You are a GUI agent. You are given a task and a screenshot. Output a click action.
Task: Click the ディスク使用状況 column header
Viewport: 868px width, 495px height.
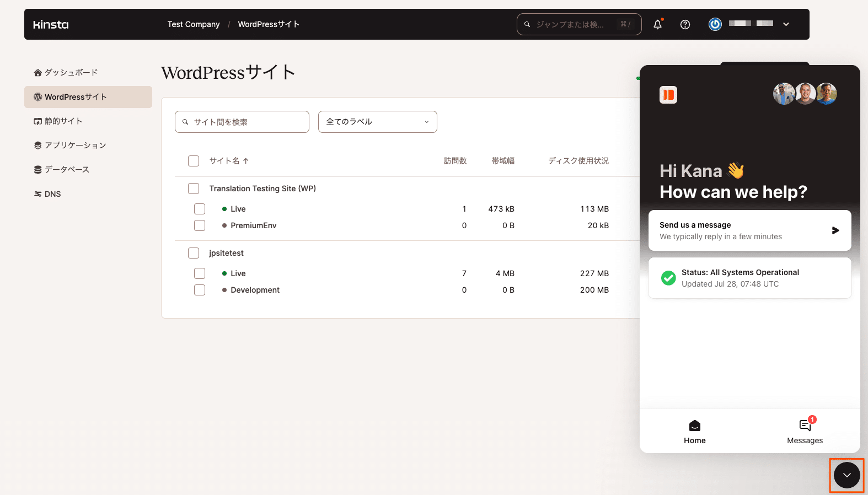pos(578,161)
